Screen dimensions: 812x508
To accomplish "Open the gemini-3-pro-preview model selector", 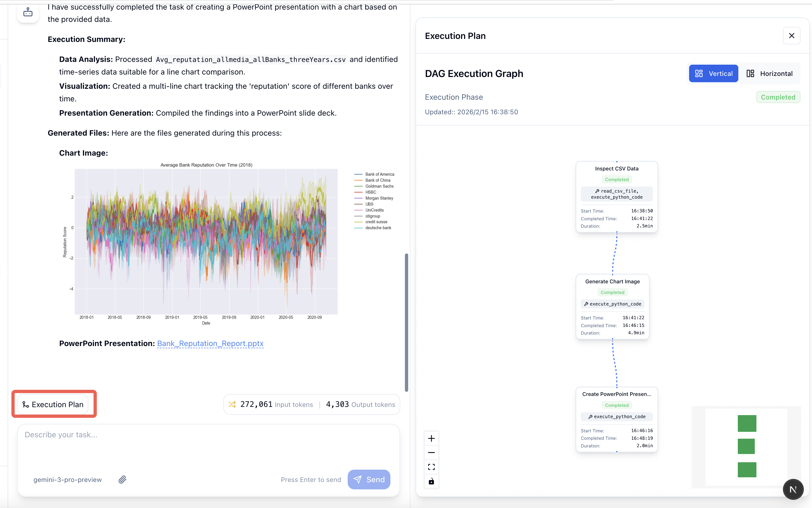I will 67,480.
